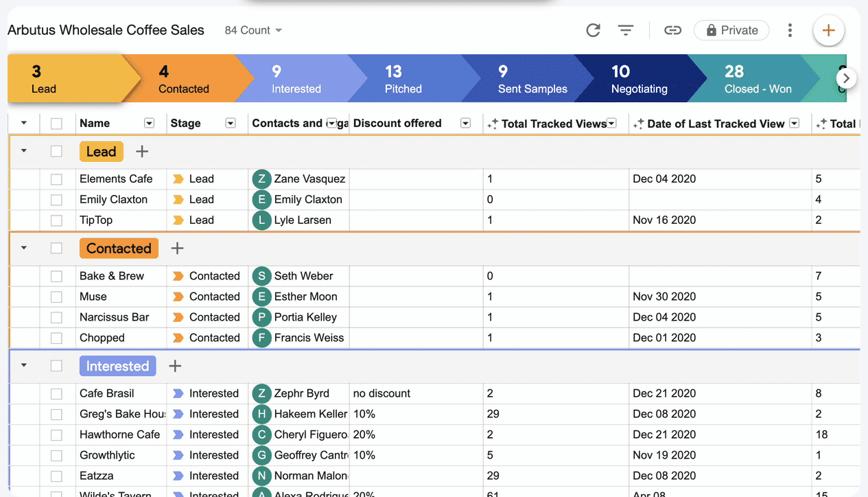Open the 84 Count dropdown

coord(253,30)
